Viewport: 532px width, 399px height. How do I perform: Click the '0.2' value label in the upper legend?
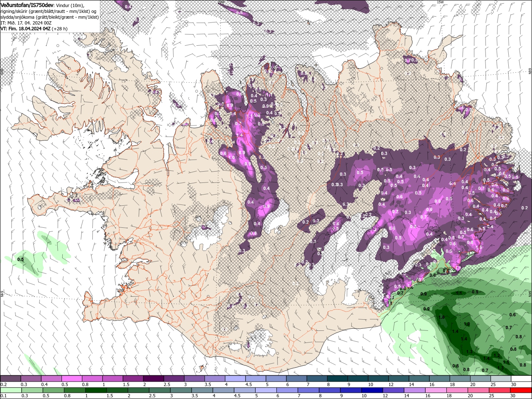(3, 384)
